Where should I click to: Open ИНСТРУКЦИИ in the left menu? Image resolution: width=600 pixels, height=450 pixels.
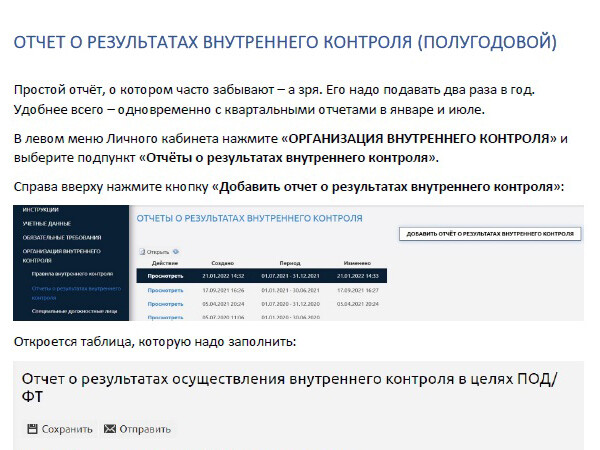(41, 210)
